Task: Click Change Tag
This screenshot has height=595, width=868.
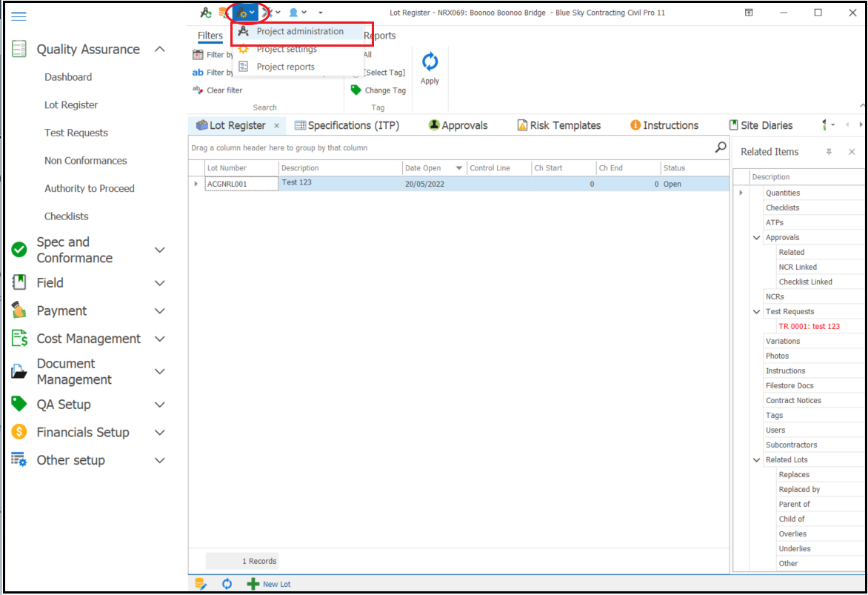Action: (378, 90)
